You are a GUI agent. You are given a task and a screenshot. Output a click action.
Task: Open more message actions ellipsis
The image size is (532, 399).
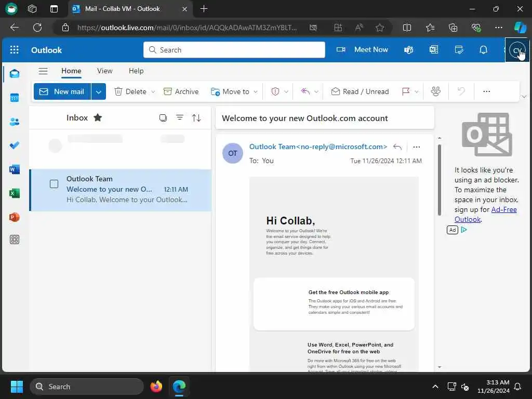coord(417,147)
